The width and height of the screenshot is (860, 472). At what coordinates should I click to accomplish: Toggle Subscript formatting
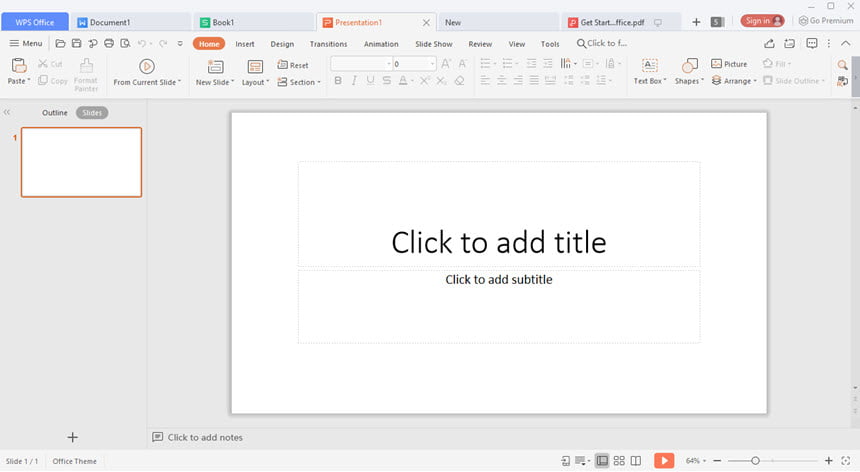[442, 81]
